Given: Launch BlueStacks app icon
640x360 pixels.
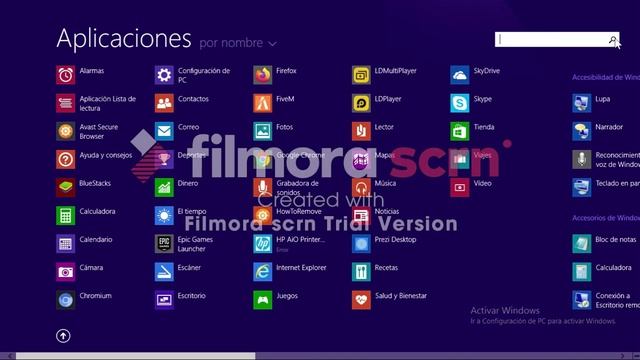Looking at the screenshot, I should [x=65, y=188].
